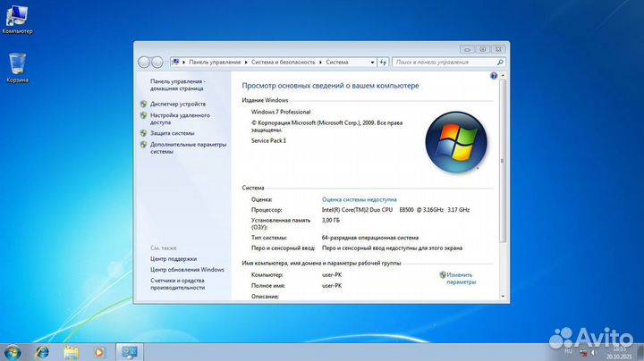Open Панель управления - домашняя страница link
This screenshot has height=361, width=644.
(178, 85)
